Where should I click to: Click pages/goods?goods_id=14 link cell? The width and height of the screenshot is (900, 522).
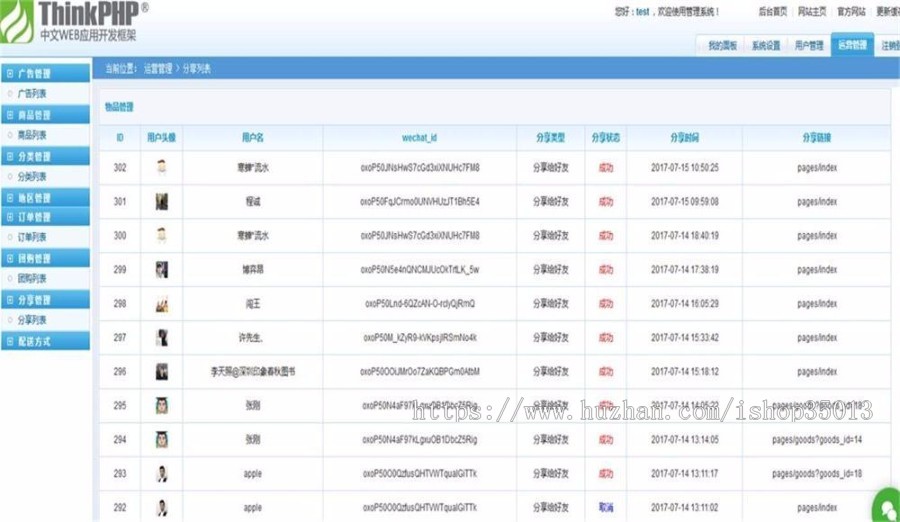[x=817, y=440]
